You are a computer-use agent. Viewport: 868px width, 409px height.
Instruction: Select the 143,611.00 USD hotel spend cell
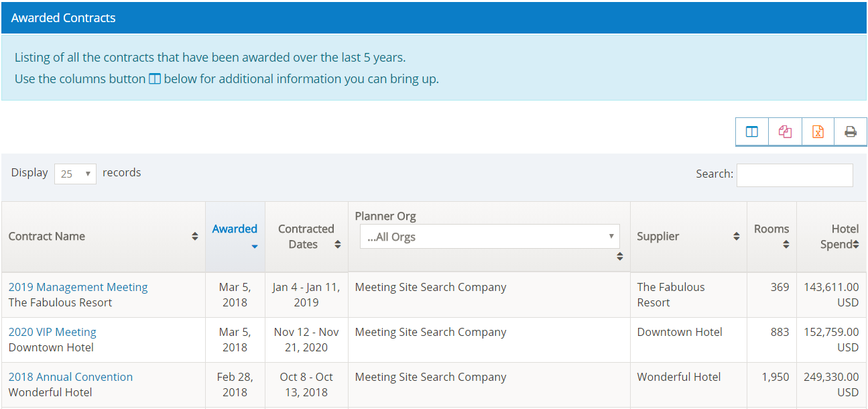[831, 294]
